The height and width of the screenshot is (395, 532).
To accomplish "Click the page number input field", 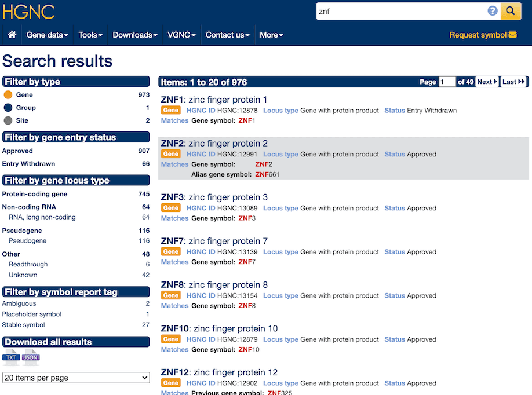I will pyautogui.click(x=447, y=82).
